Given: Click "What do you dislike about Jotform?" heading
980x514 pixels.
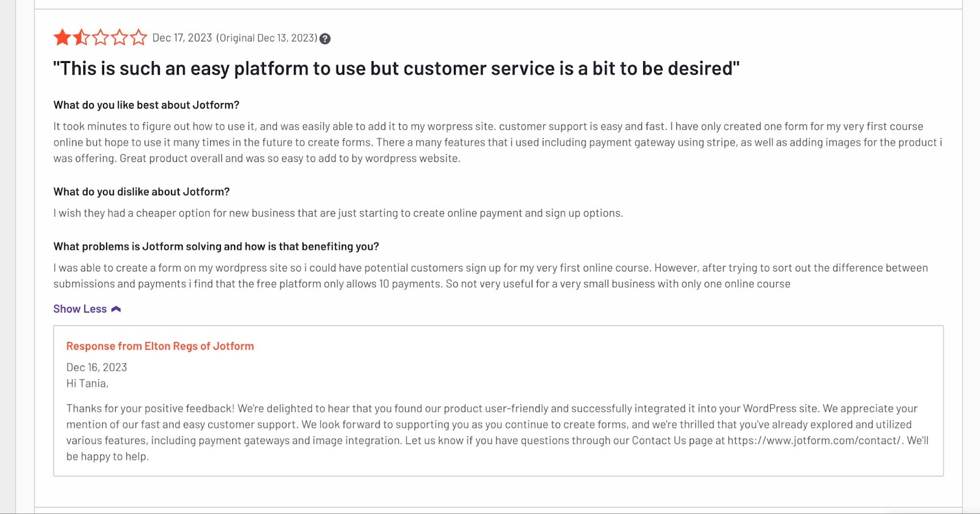Looking at the screenshot, I should [x=141, y=192].
